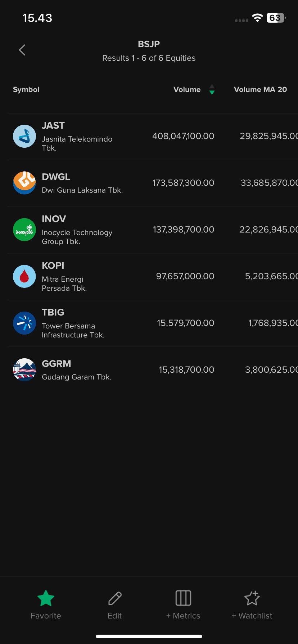Tap the DWGL company logo
This screenshot has height=644, width=298.
(x=24, y=183)
